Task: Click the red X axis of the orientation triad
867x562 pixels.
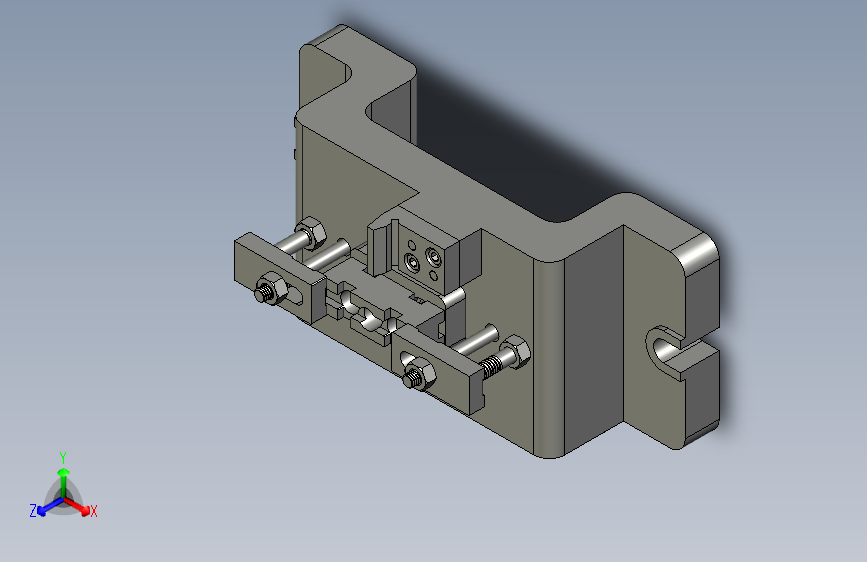Action: (x=77, y=506)
